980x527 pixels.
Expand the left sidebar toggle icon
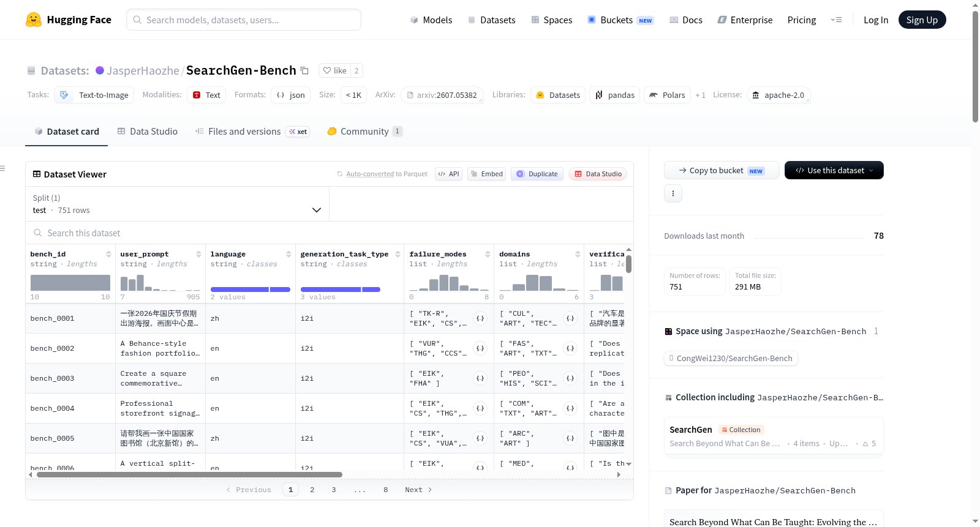tap(2, 168)
